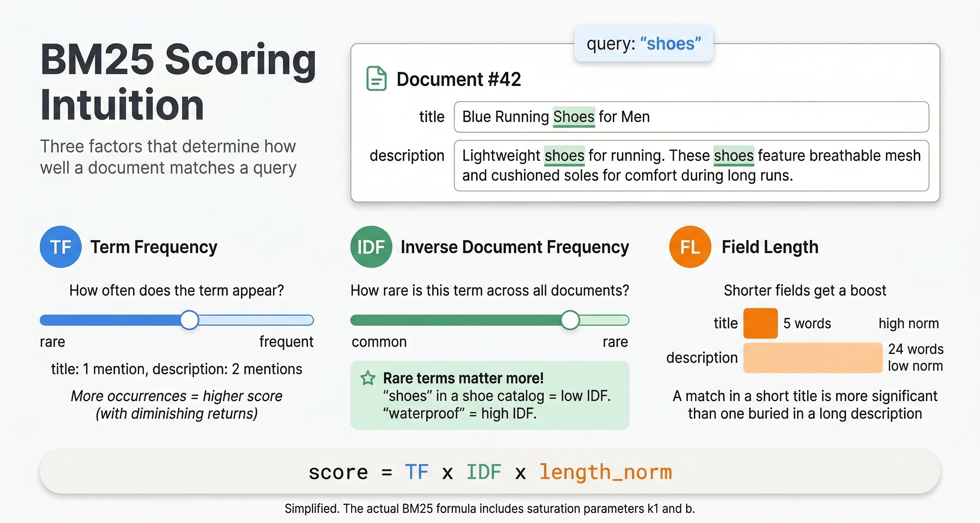Click the blue TF circle icon
This screenshot has width=980, height=523.
(x=61, y=247)
